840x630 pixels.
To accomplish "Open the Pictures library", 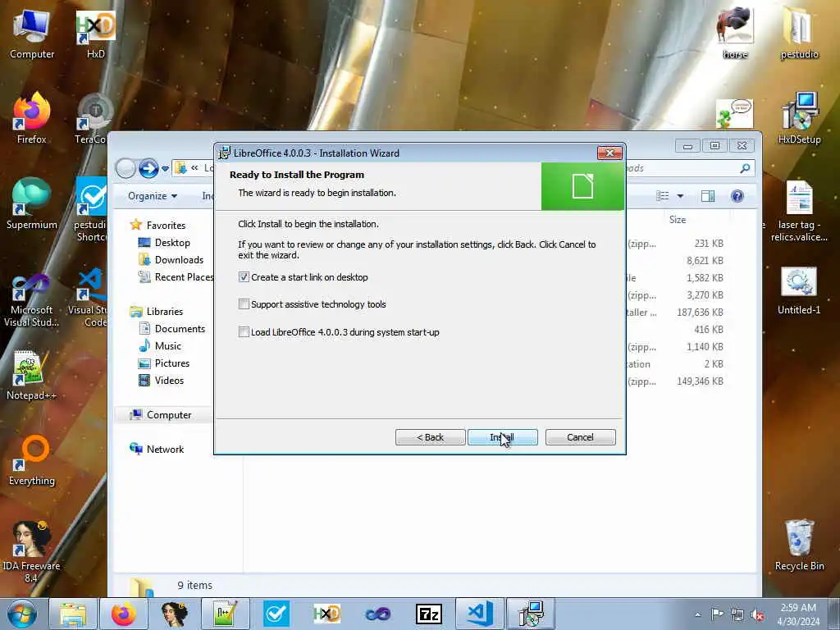I will pyautogui.click(x=172, y=363).
